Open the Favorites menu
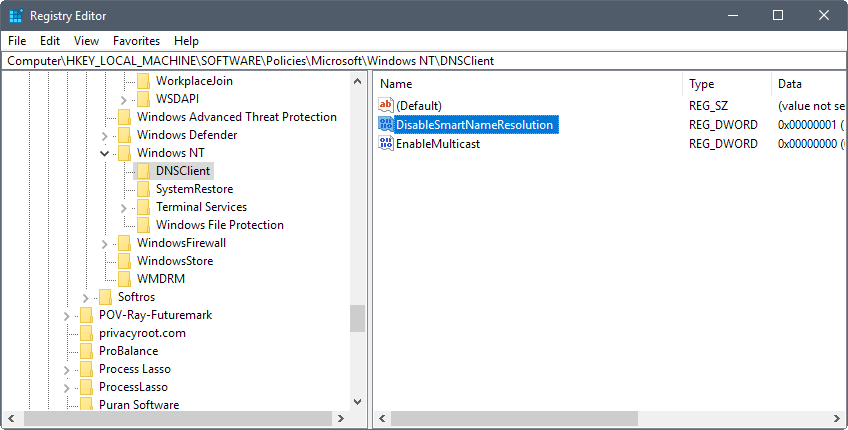Screen dimensions: 848x430 136,41
